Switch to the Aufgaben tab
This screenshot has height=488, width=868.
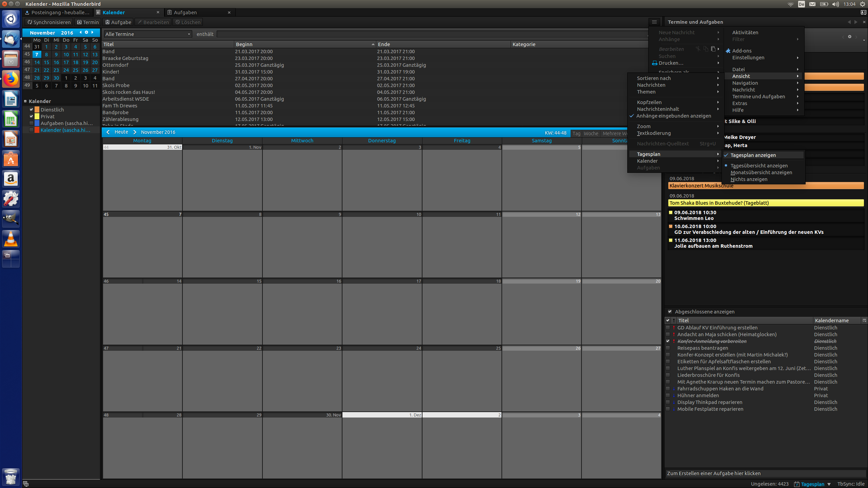point(185,13)
